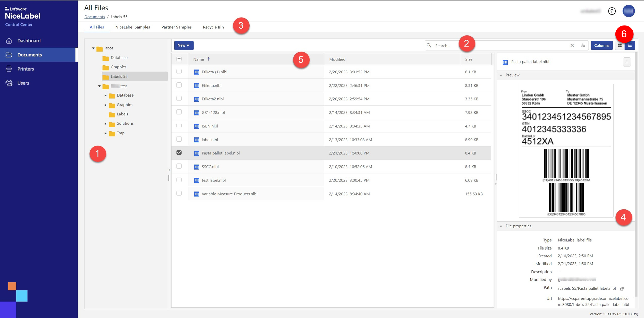
Task: Open the help question mark icon
Action: pos(612,11)
